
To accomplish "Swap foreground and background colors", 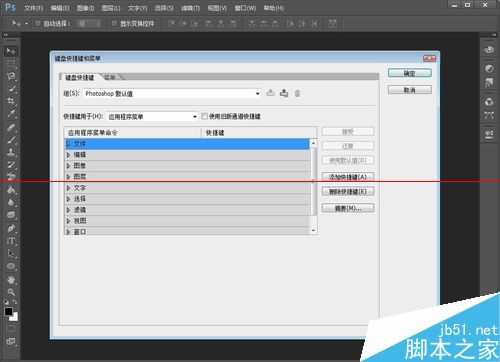I will click(15, 302).
